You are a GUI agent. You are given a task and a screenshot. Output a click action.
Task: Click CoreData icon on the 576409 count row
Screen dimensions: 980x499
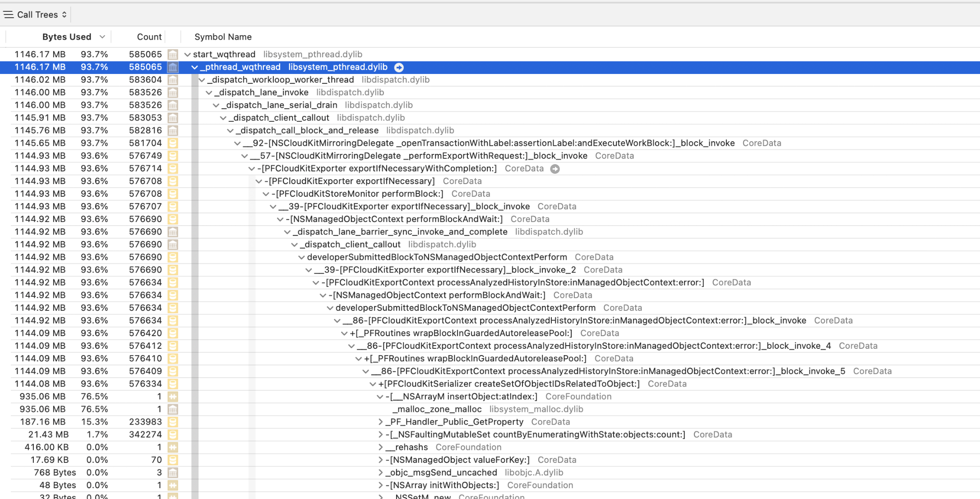pyautogui.click(x=172, y=371)
